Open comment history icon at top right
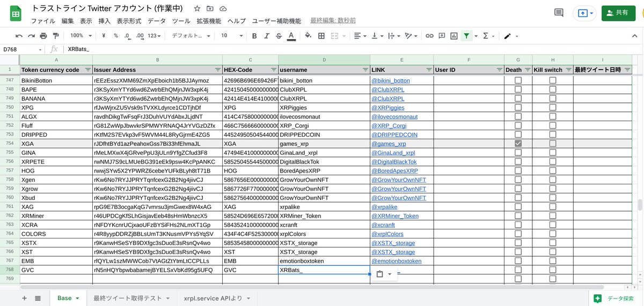The image size is (644, 306). (x=559, y=13)
